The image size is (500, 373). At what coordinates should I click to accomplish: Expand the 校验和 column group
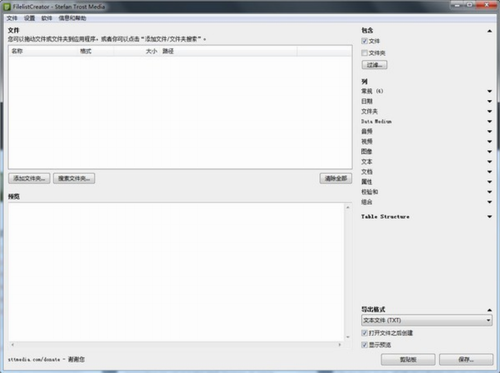[x=489, y=192]
